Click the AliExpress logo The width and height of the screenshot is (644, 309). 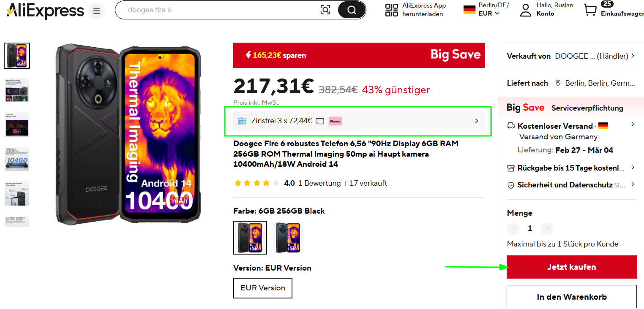[45, 11]
